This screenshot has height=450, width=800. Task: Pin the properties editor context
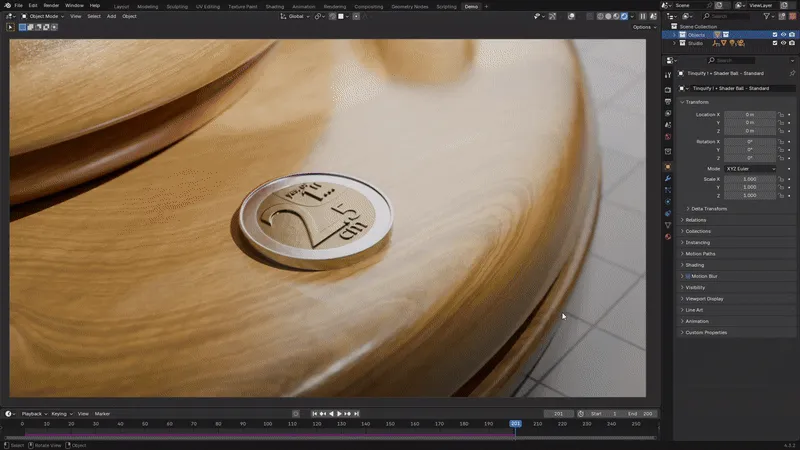tap(792, 73)
